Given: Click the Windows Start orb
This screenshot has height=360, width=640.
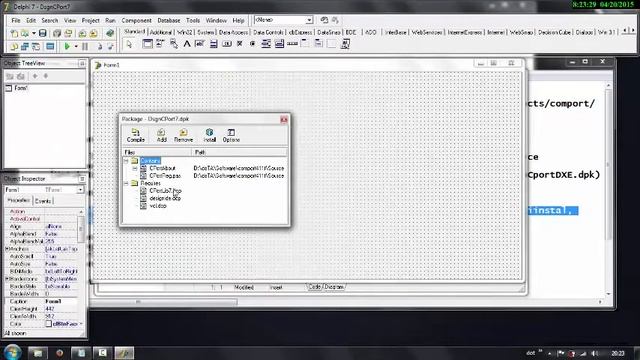Looking at the screenshot, I should 13,352.
